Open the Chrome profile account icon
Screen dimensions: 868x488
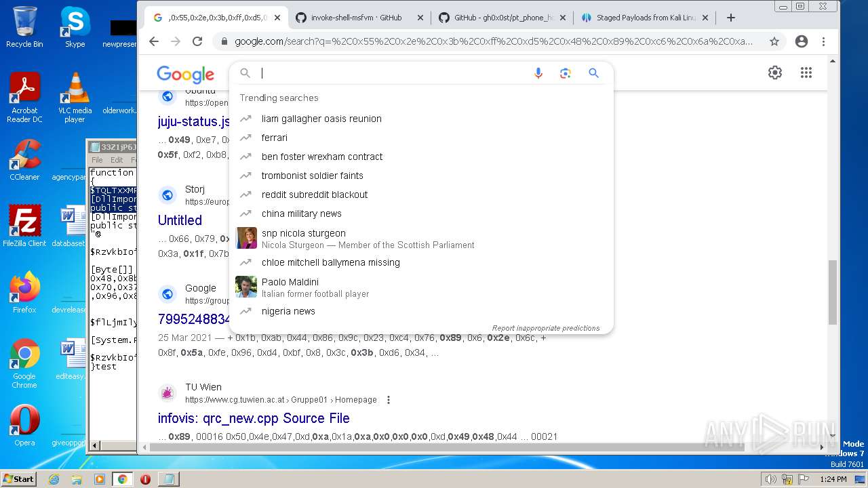[x=802, y=41]
